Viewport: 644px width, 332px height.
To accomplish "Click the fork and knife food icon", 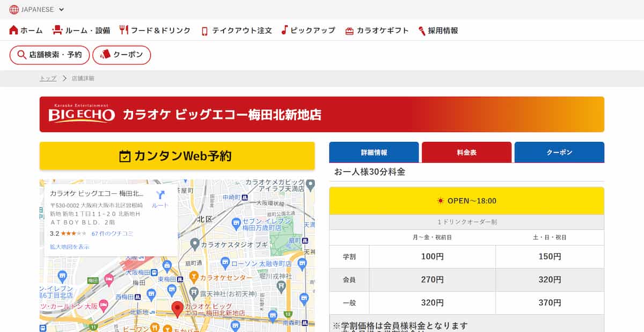I will click(124, 30).
